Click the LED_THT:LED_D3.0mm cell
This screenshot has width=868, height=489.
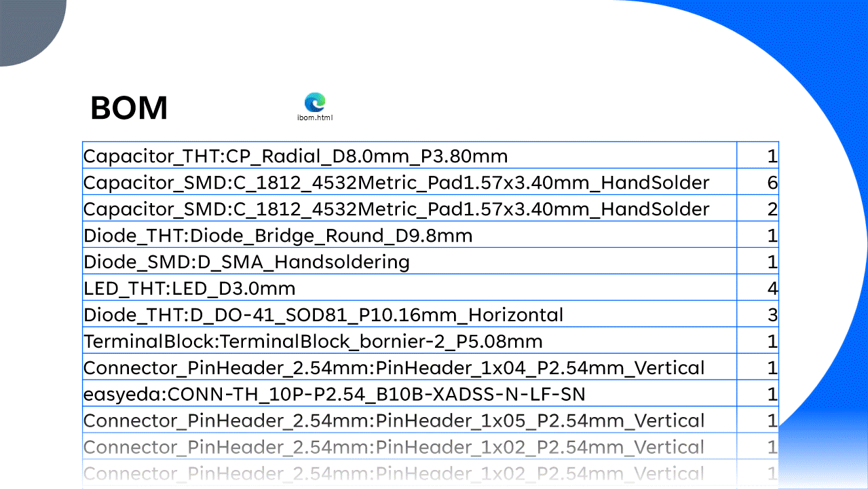click(x=189, y=289)
